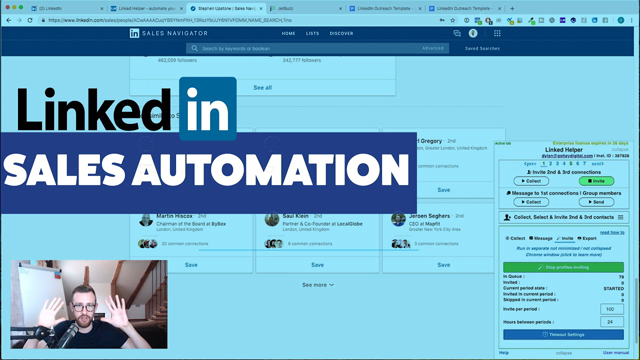Open Martin Hiscox's profile name
Image resolution: width=640 pixels, height=360 pixels.
(174, 216)
